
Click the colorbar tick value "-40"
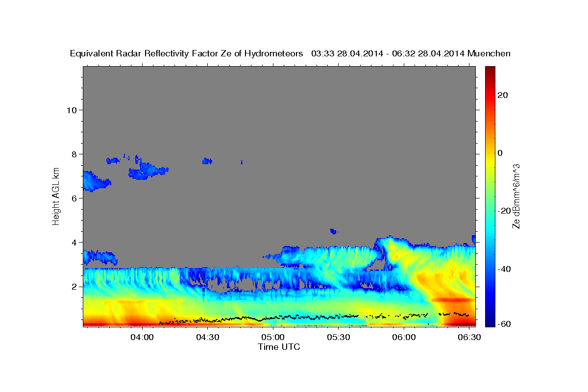pyautogui.click(x=504, y=269)
